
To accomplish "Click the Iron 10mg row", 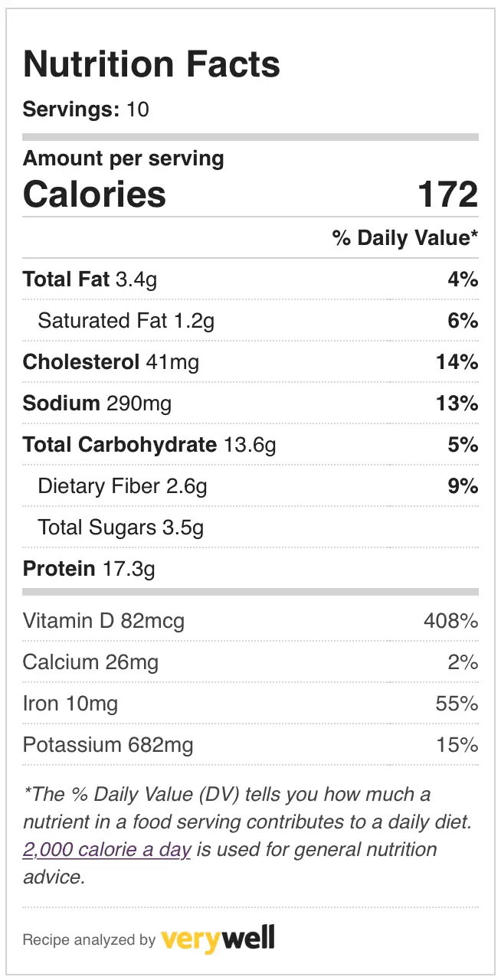I will pos(250,704).
